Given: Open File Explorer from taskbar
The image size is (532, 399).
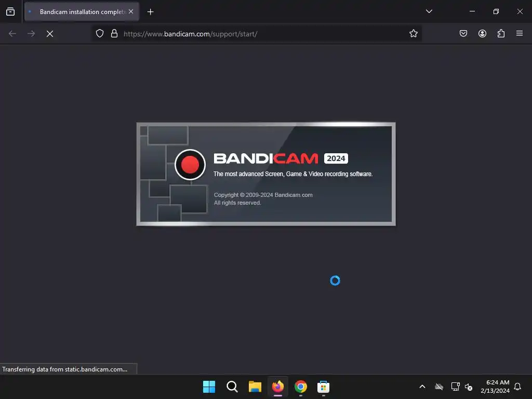Looking at the screenshot, I should click(x=255, y=387).
